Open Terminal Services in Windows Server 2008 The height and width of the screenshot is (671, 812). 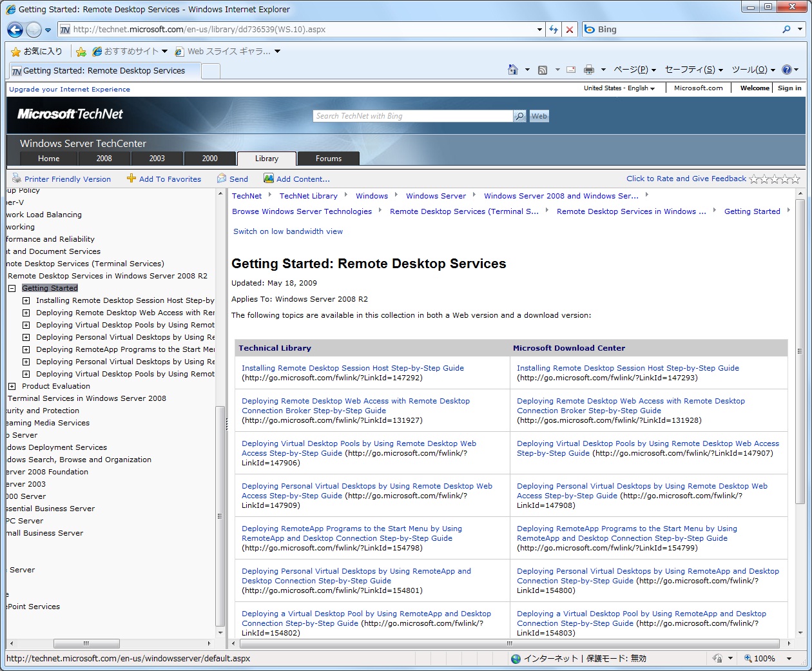tap(87, 398)
